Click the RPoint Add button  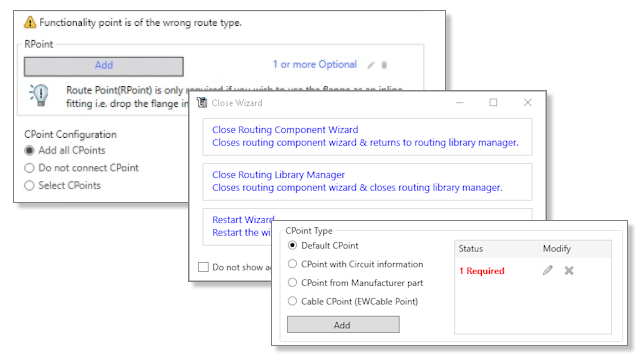(104, 66)
